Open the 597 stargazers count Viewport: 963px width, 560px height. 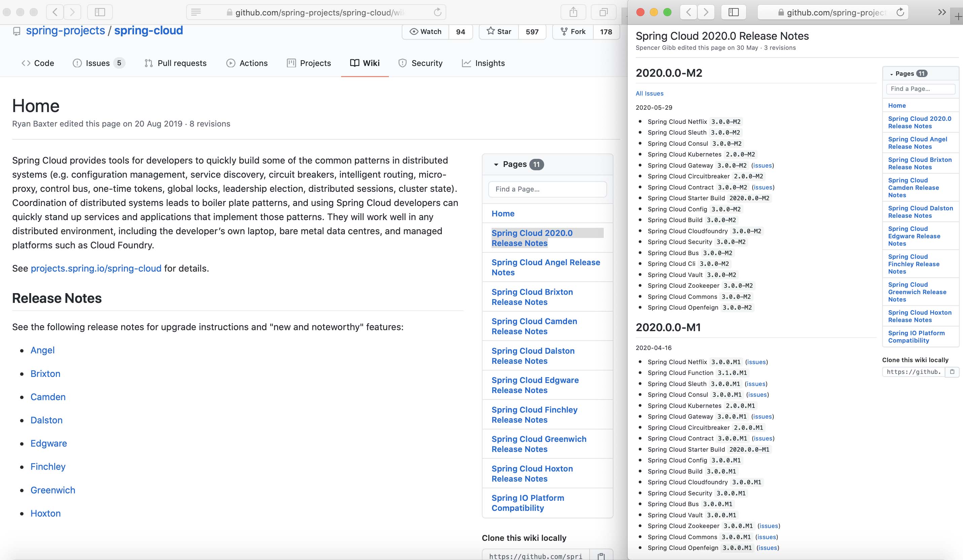click(x=532, y=32)
